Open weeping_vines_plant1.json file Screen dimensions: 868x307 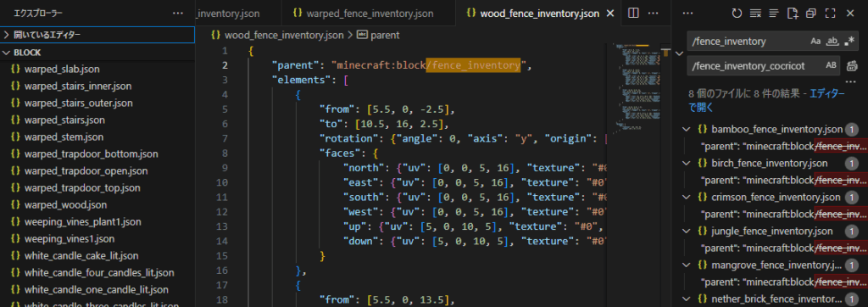[x=83, y=221]
